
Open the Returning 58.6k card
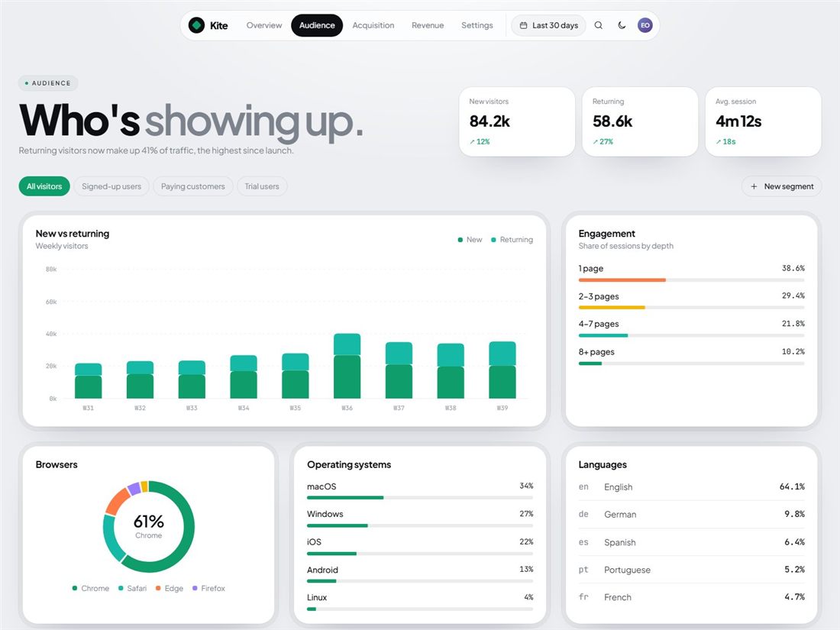point(640,121)
